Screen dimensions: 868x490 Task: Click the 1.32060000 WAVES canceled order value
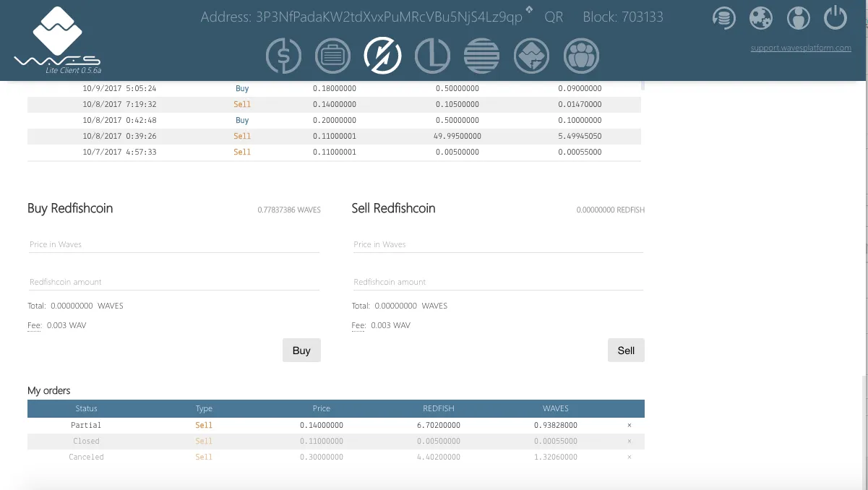click(x=556, y=457)
